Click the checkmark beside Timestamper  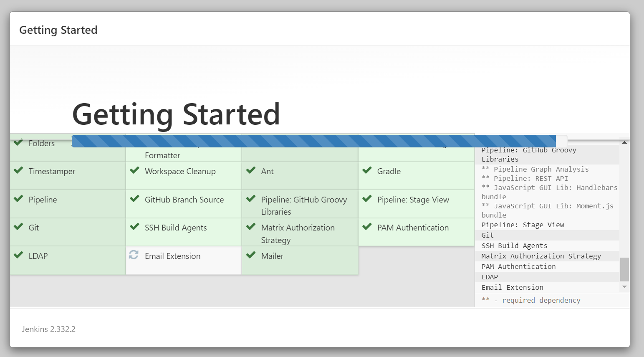(x=18, y=171)
